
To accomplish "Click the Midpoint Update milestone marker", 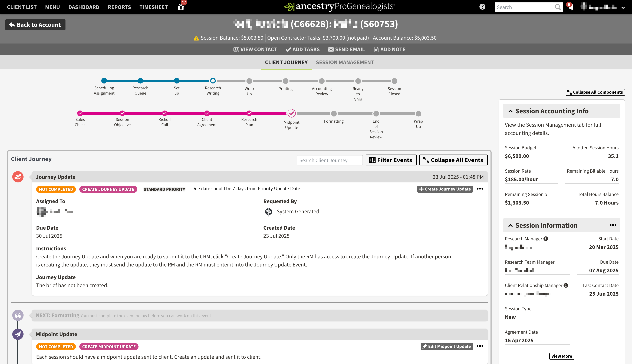I will point(291,113).
